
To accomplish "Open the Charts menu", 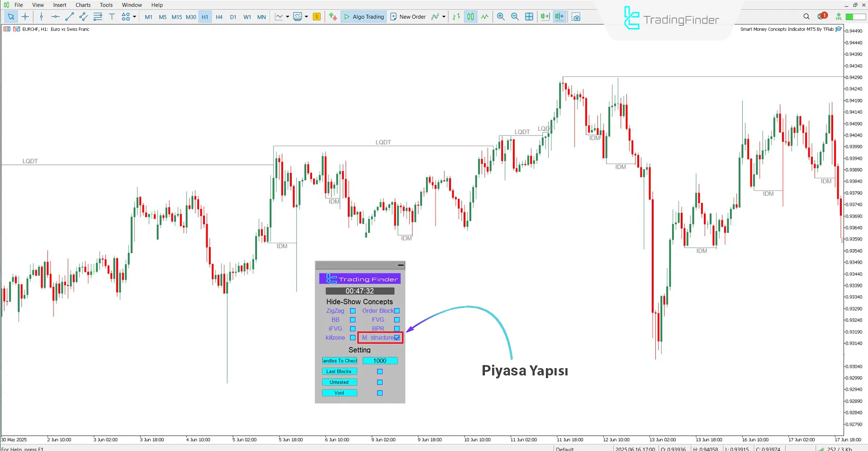I will 83,5.
